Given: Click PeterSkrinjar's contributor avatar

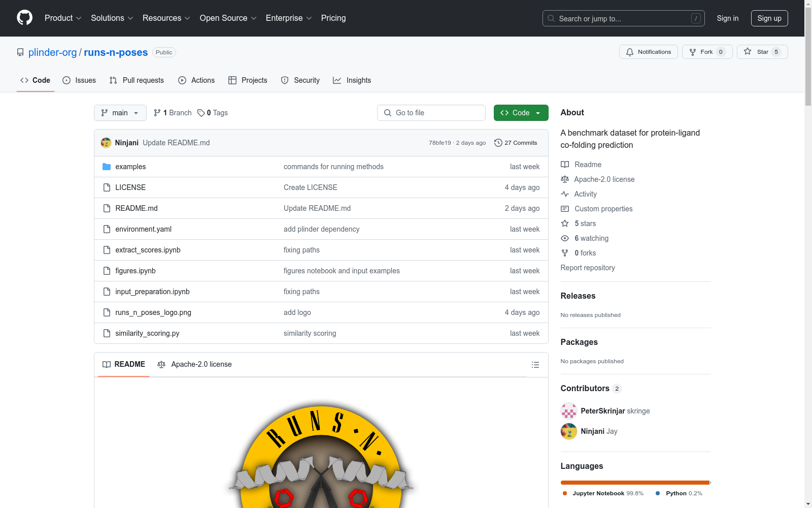Looking at the screenshot, I should [569, 411].
